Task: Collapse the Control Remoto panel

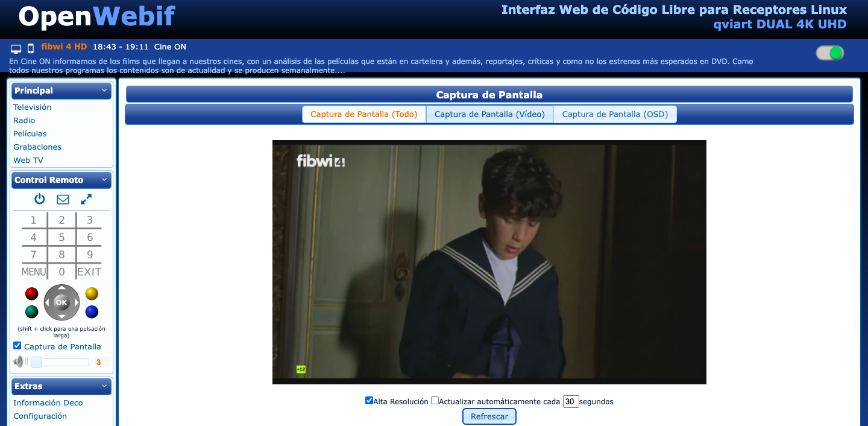Action: click(104, 180)
